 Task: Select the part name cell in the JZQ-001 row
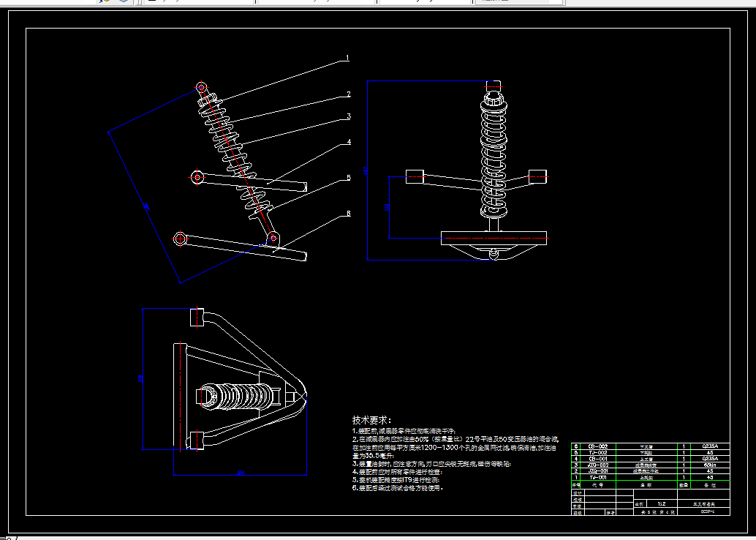click(x=646, y=471)
